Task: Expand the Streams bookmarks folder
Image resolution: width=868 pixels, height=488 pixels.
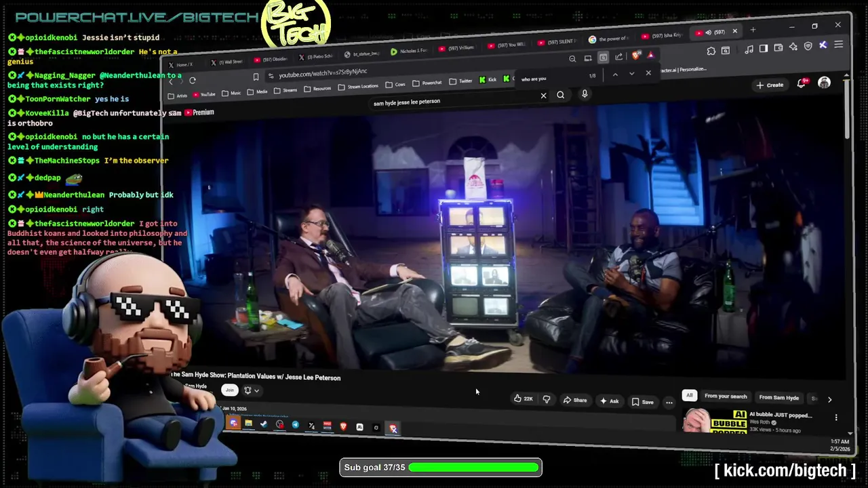Action: (x=285, y=90)
